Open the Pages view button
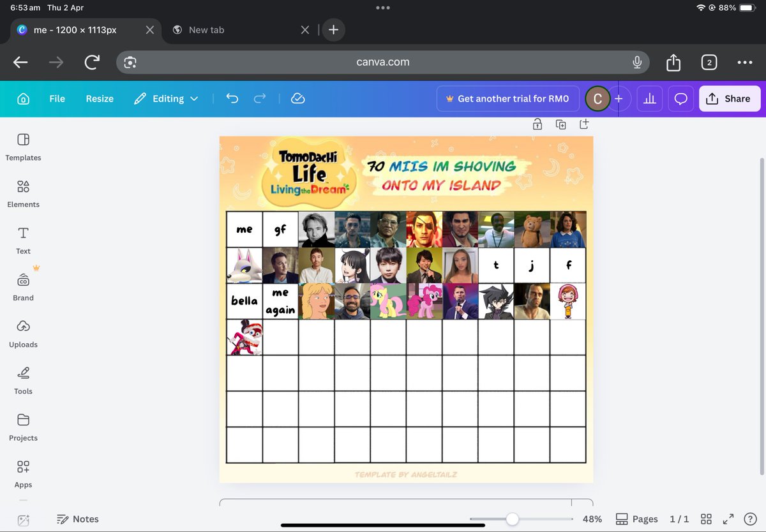766x532 pixels. point(636,519)
